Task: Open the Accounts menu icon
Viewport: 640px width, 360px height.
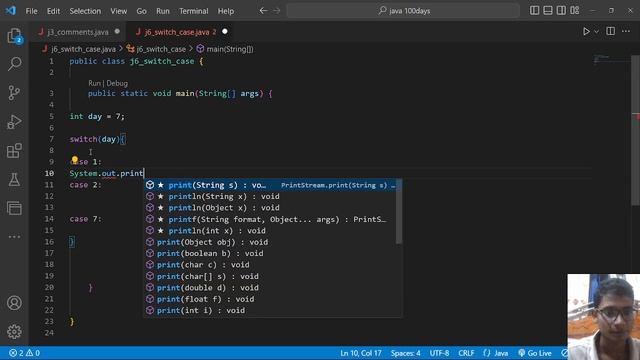Action: click(14, 303)
